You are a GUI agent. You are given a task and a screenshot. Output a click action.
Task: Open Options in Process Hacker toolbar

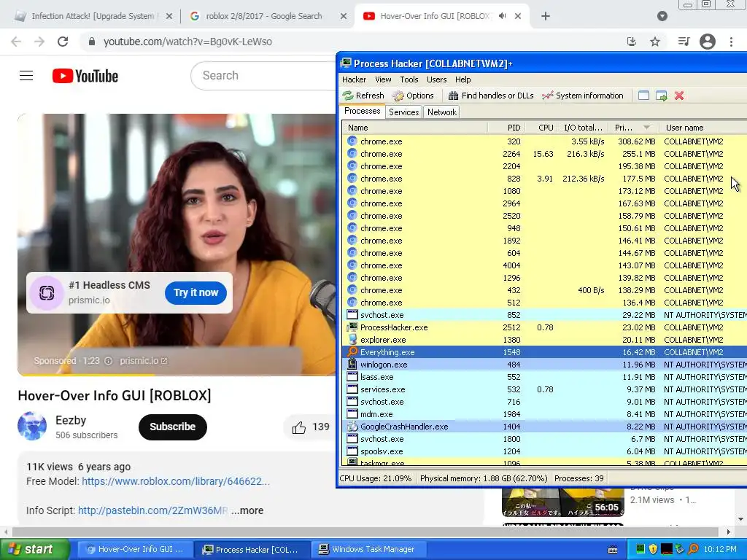click(413, 96)
